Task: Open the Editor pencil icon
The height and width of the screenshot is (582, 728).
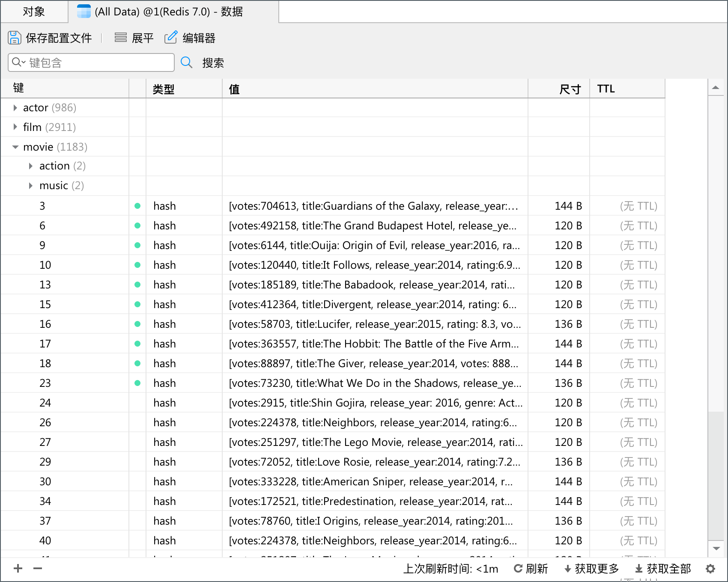Action: tap(171, 38)
